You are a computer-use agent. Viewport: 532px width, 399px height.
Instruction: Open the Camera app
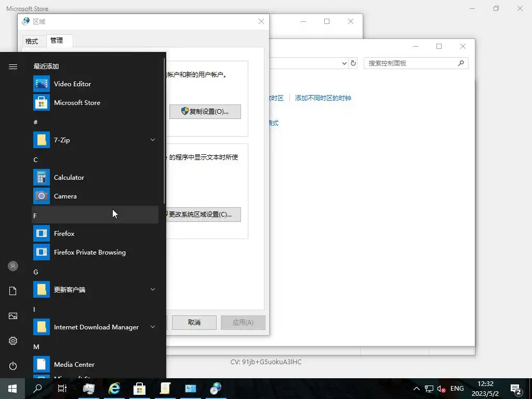(x=95, y=196)
